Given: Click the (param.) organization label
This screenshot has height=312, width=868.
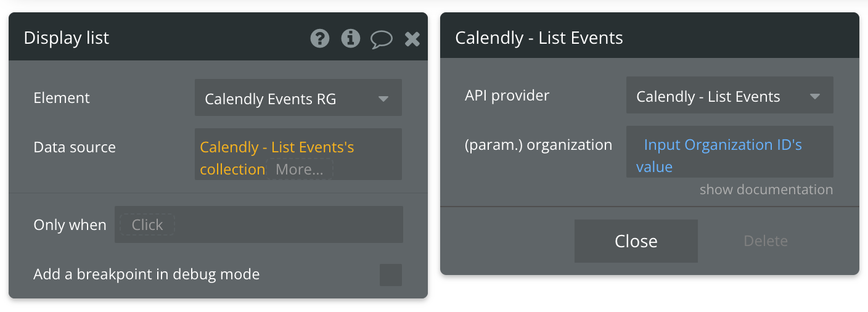Looking at the screenshot, I should [539, 145].
